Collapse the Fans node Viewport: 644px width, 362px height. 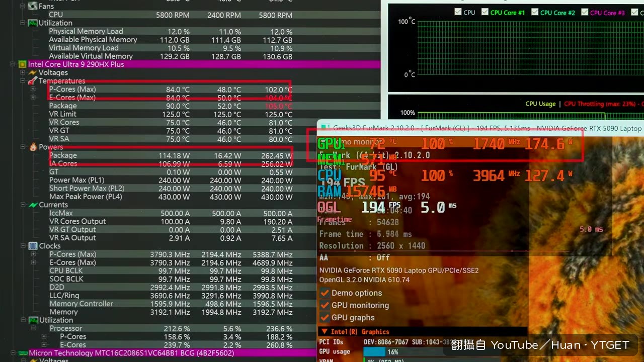[22, 6]
